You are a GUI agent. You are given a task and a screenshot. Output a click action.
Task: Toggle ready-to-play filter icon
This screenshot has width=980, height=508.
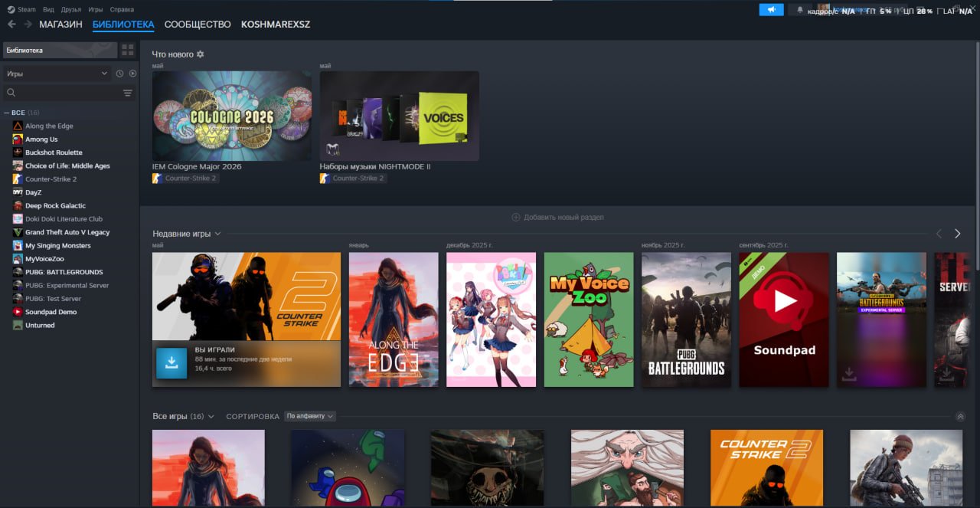(x=132, y=74)
